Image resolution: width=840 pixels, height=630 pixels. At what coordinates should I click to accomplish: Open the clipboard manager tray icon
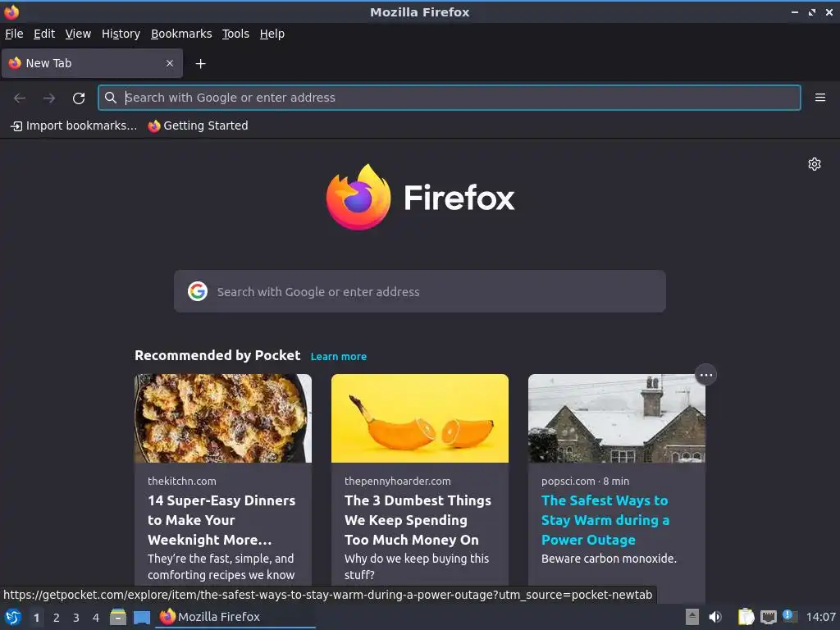[746, 617]
